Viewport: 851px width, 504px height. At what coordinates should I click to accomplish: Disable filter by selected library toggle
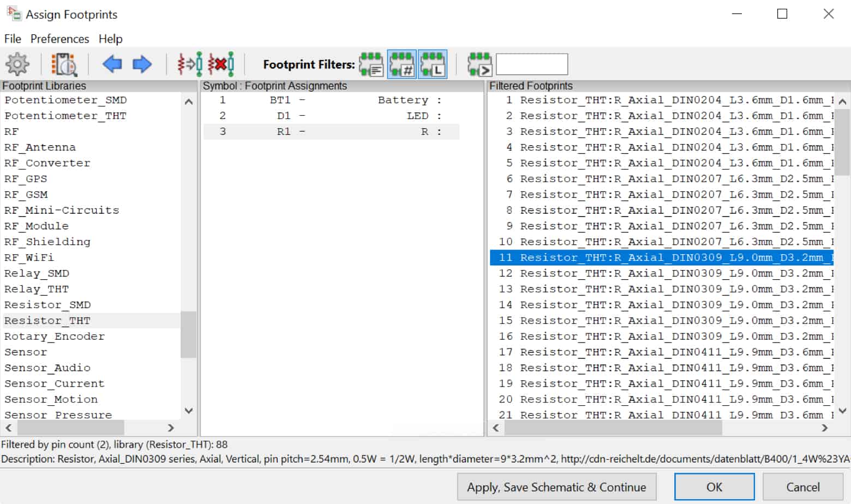click(x=433, y=64)
